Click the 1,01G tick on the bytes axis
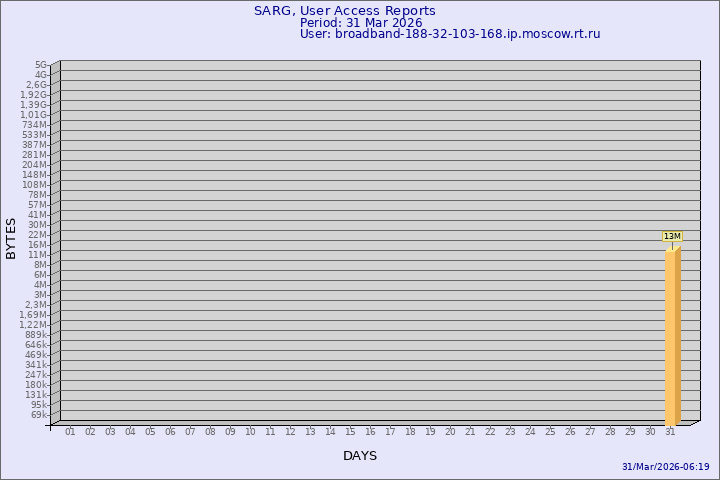Image resolution: width=720 pixels, height=480 pixels. pyautogui.click(x=33, y=115)
